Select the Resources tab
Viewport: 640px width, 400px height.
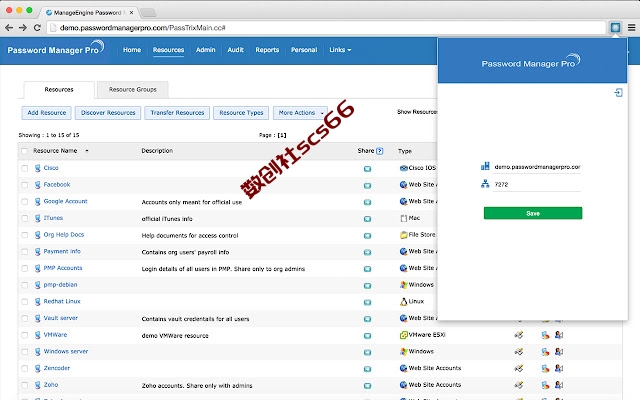(x=59, y=89)
